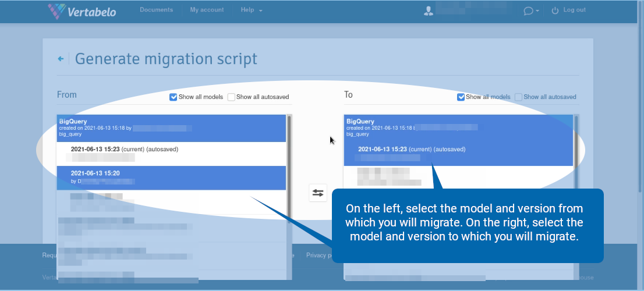
Task: Open My account page
Action: 207,10
